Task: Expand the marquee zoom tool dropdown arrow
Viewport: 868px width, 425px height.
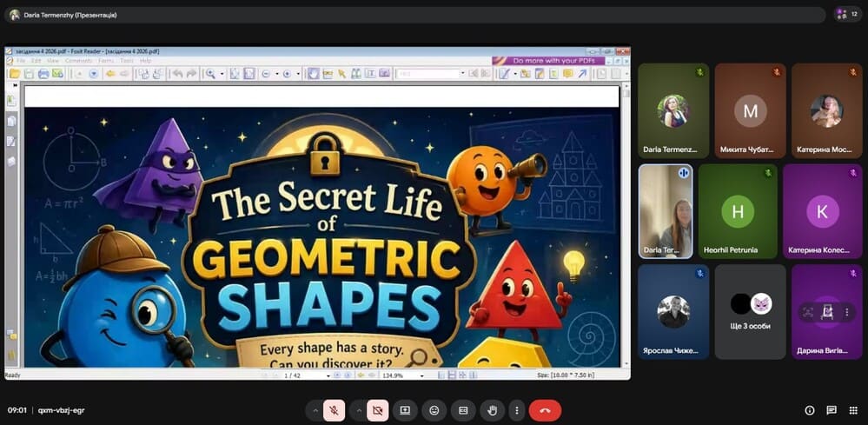Action: (x=222, y=74)
